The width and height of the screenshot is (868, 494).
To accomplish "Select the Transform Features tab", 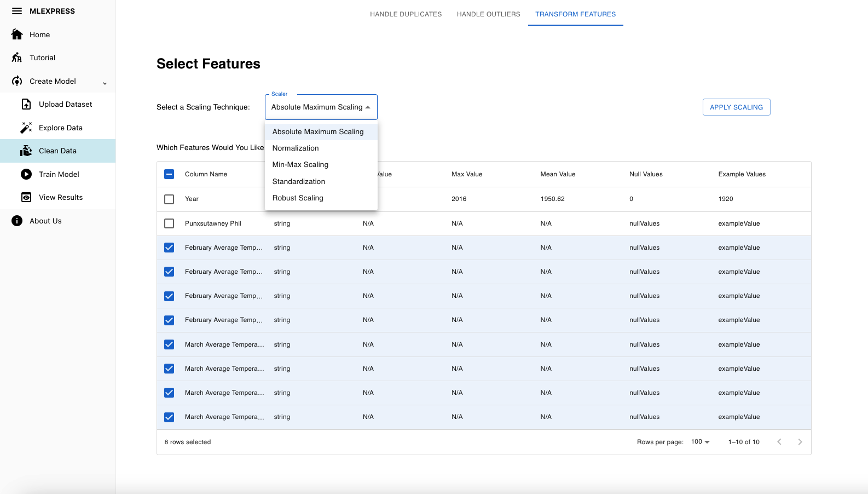I will pos(576,14).
